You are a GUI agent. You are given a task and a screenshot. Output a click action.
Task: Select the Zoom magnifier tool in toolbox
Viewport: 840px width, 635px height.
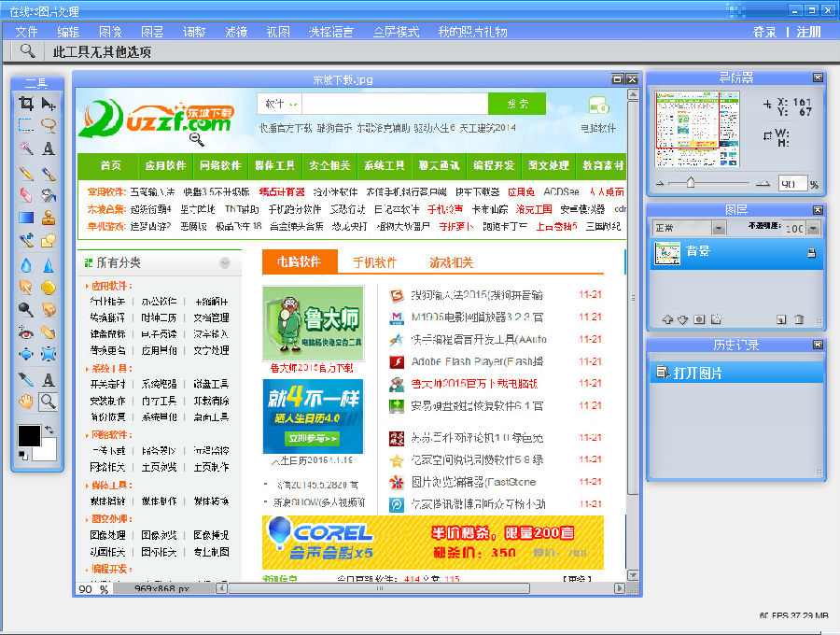49,402
